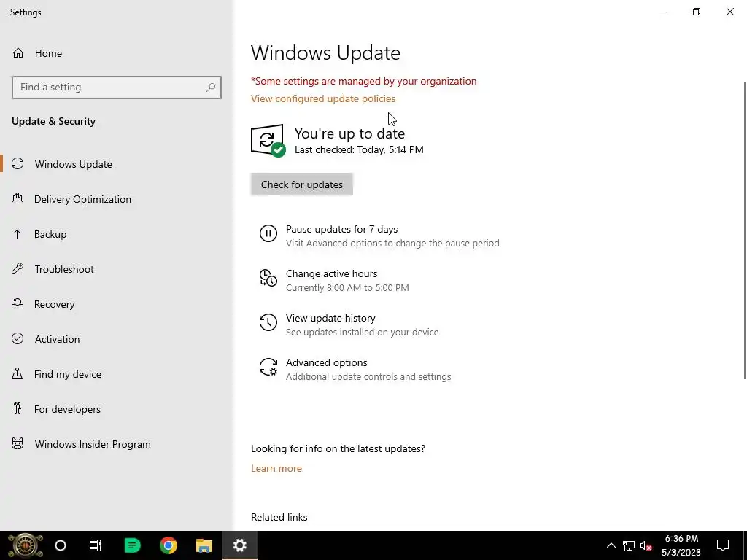Click the search magnifier in Find a setting
Image resolution: width=747 pixels, height=560 pixels.
point(211,87)
